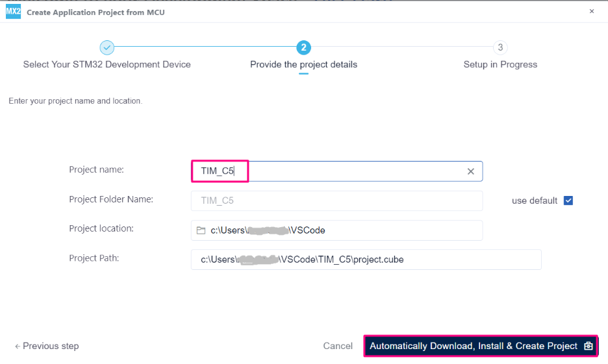
Task: Click Automatically Download, Install & Create Project
Action: pyautogui.click(x=481, y=346)
